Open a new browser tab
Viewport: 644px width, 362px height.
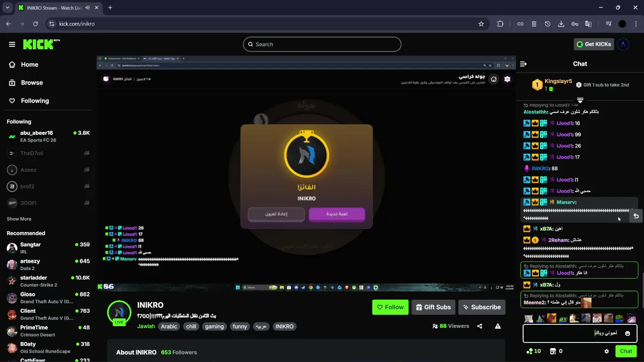click(x=110, y=8)
